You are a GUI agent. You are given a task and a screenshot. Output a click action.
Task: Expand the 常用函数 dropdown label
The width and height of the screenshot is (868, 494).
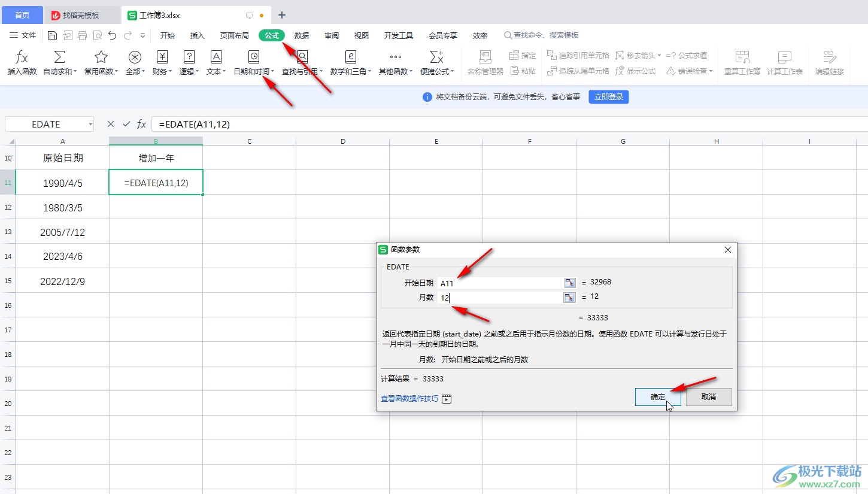(101, 71)
